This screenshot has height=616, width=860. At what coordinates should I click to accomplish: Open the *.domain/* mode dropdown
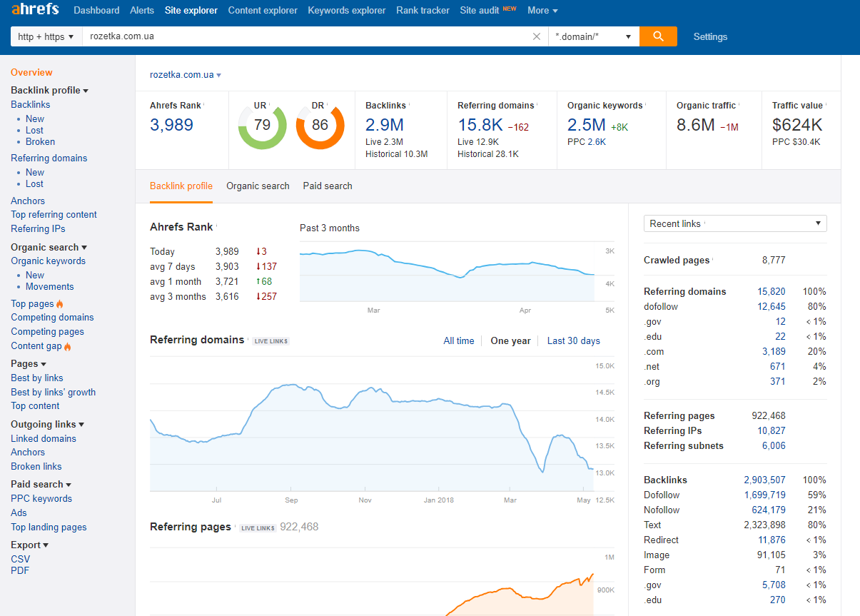coord(593,36)
